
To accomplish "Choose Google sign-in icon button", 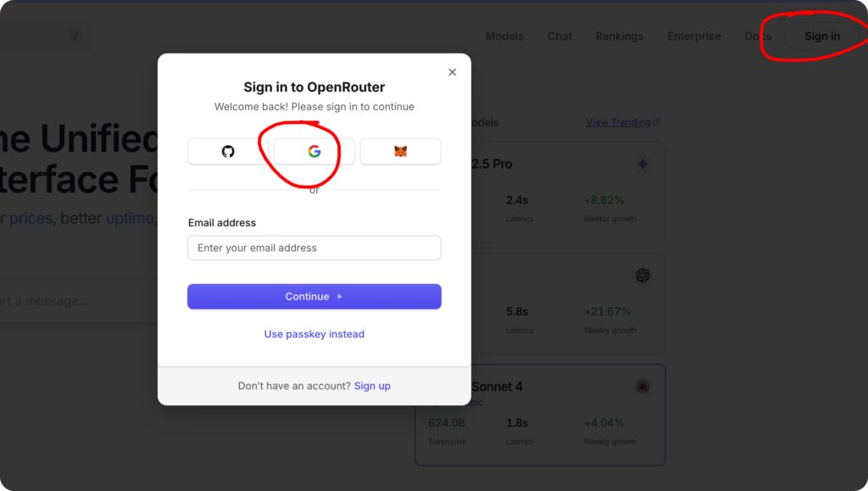I will coord(314,152).
